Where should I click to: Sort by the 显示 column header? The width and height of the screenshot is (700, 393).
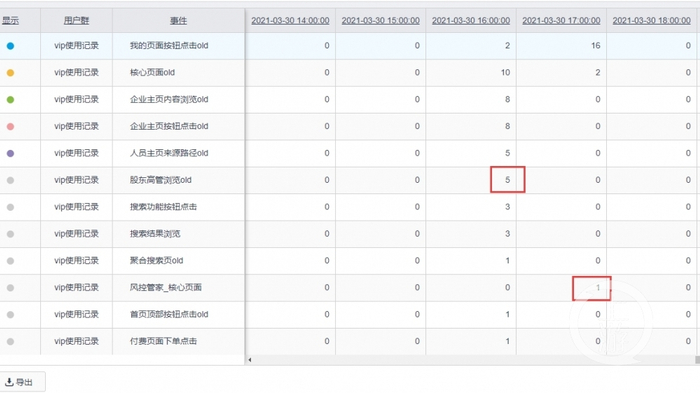point(10,21)
